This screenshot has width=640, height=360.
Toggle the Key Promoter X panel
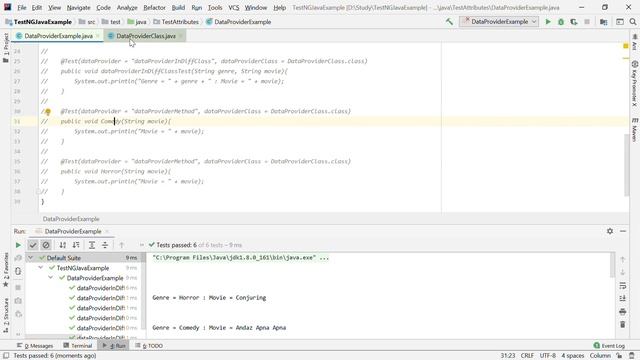pyautogui.click(x=634, y=84)
